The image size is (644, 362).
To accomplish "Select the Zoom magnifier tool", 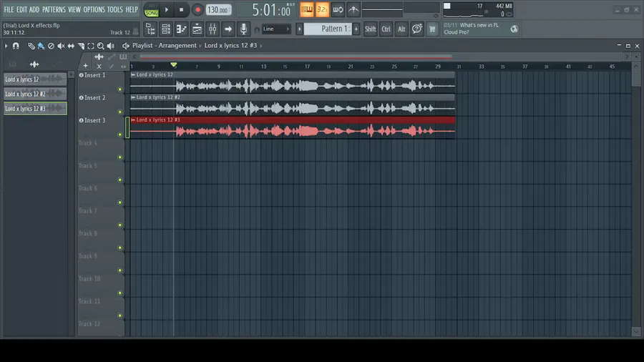I will pos(101,46).
